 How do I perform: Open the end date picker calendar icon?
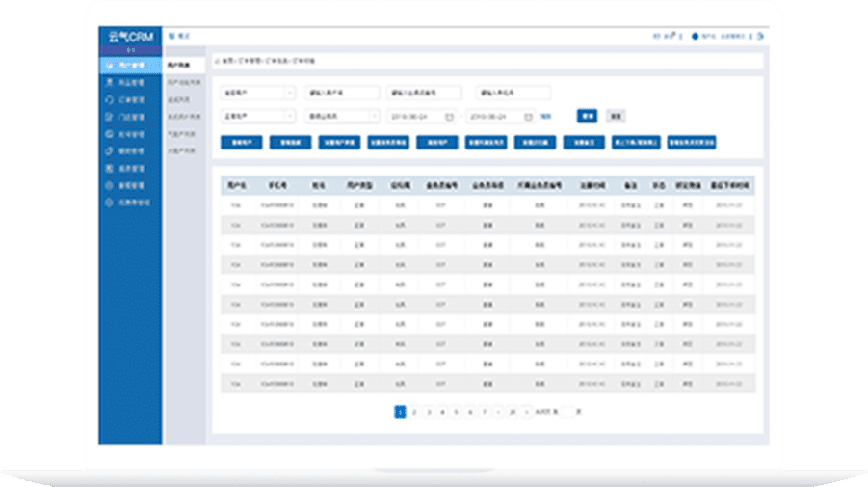(528, 117)
